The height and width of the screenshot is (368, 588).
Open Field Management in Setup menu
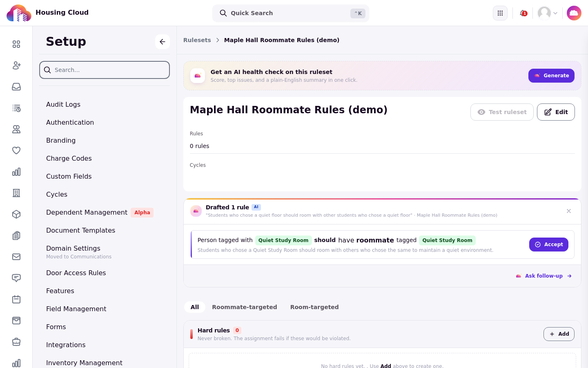76,309
